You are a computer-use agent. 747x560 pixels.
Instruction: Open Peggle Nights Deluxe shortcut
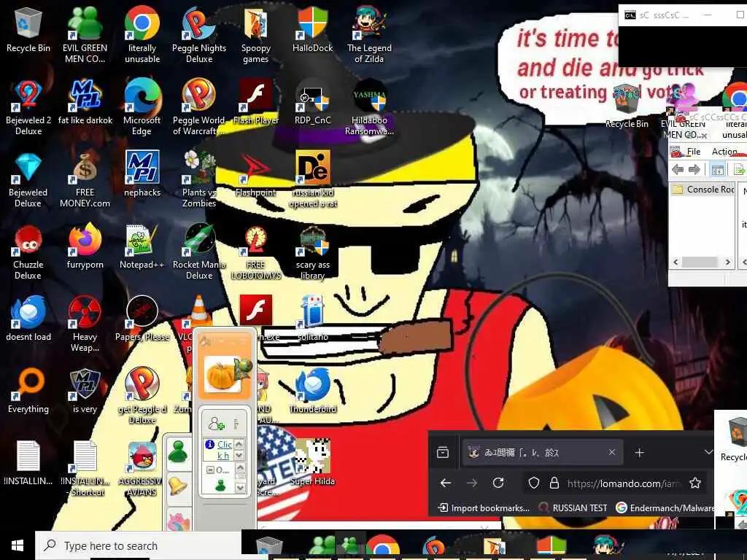pyautogui.click(x=199, y=34)
